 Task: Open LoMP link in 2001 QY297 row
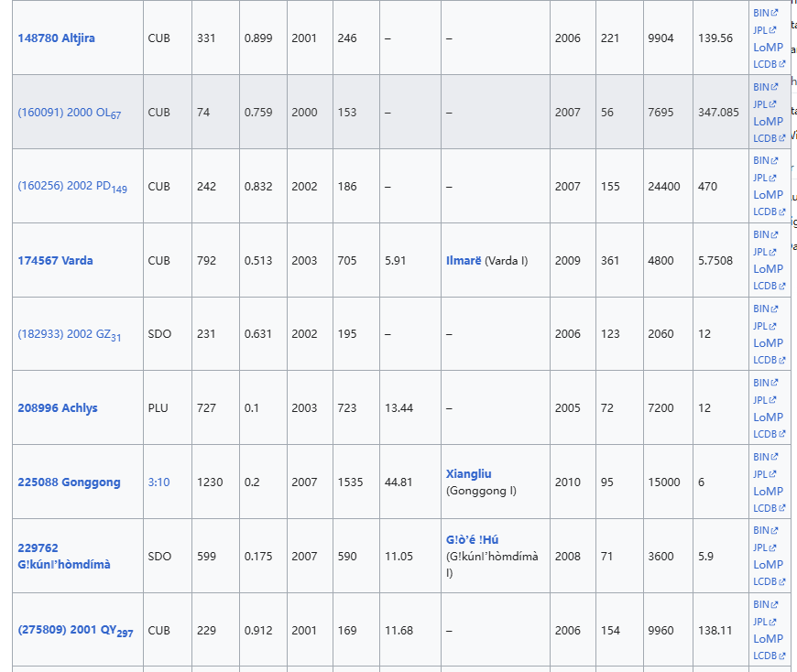click(768, 638)
